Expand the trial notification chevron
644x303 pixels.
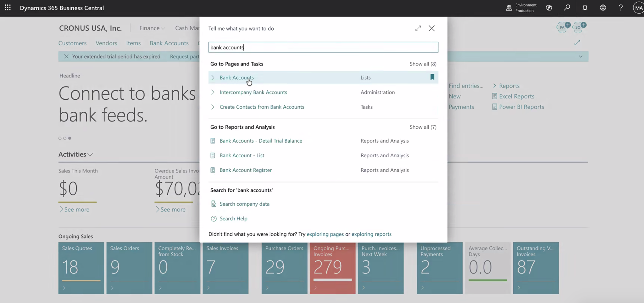click(580, 57)
